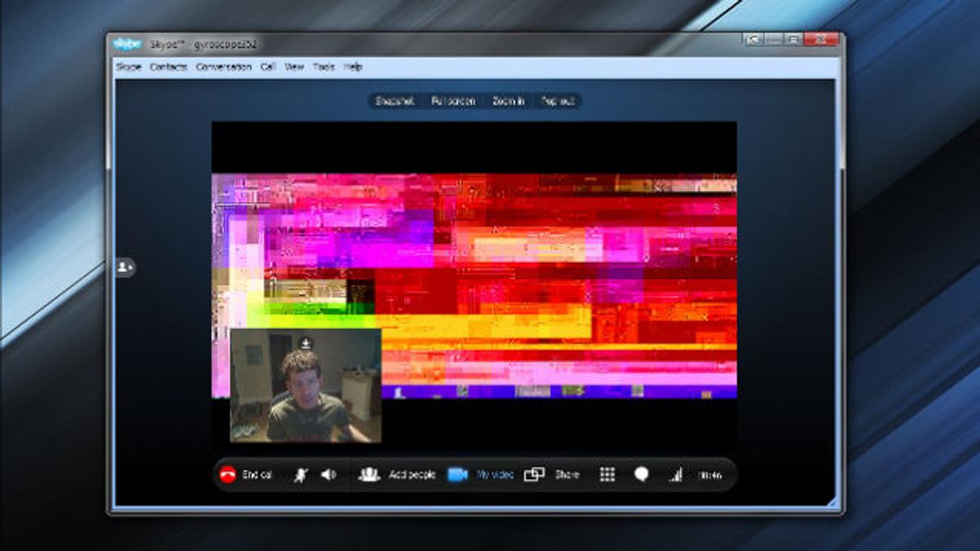Viewport: 980px width, 551px height.
Task: End the call with the red hang-up icon
Action: [x=228, y=474]
